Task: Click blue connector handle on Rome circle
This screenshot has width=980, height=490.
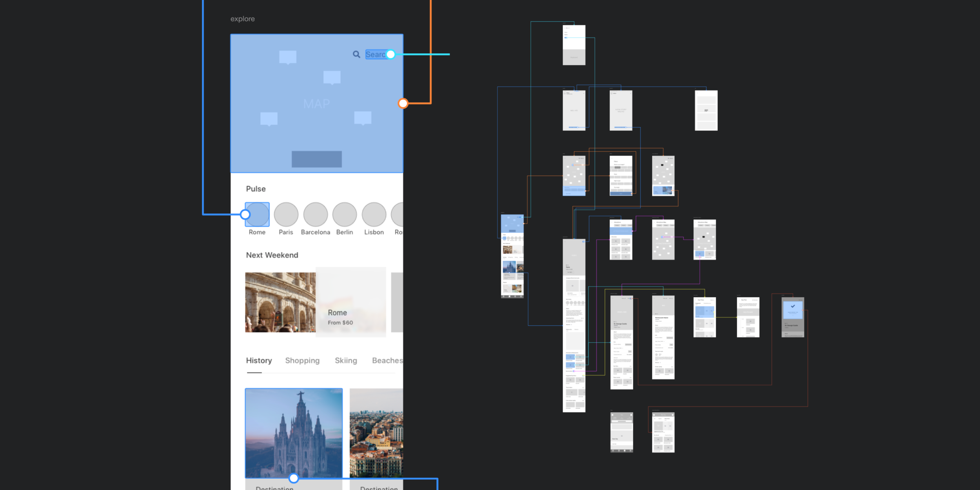Action: pos(245,214)
